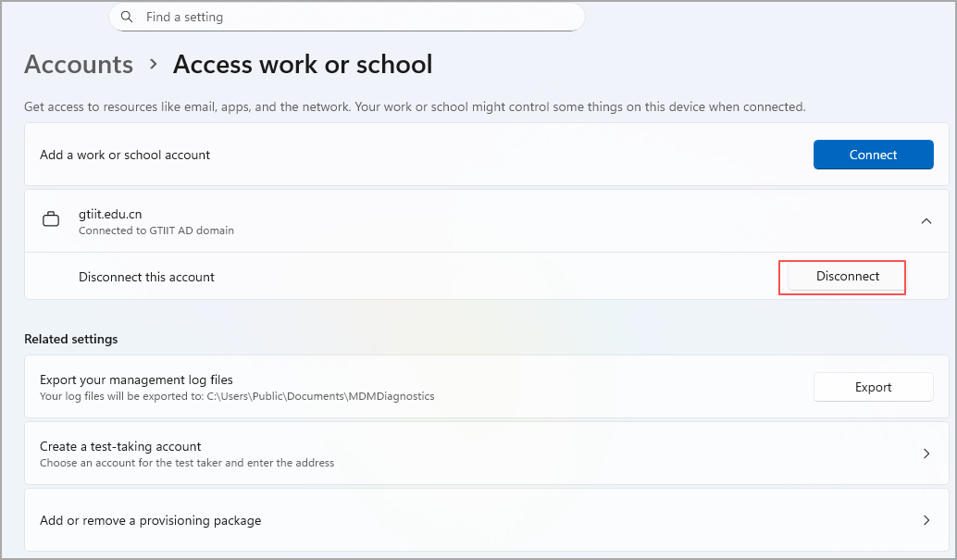
Task: Click the Access work or school heading
Action: tap(303, 65)
